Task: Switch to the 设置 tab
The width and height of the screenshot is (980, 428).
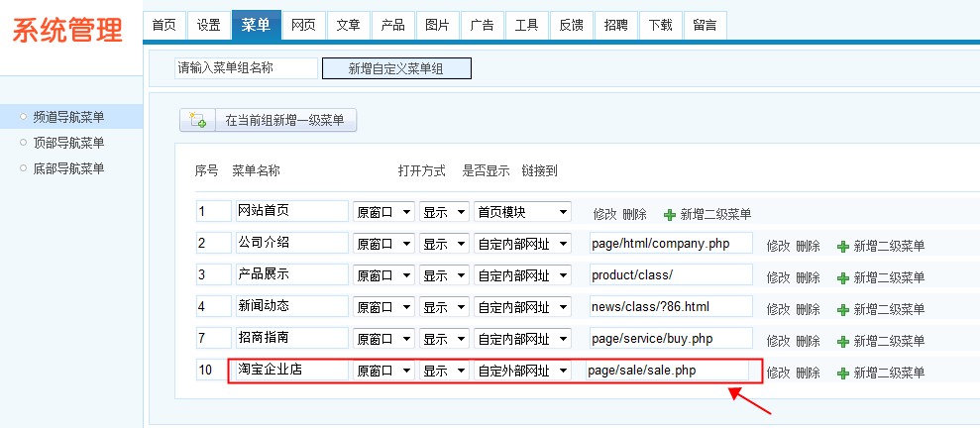Action: tap(208, 25)
